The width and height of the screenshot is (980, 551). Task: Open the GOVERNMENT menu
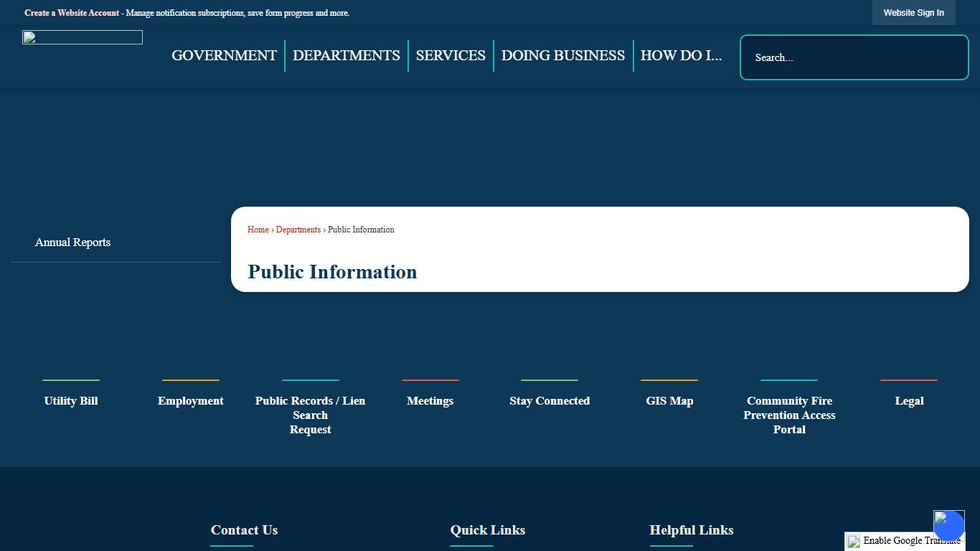click(224, 55)
